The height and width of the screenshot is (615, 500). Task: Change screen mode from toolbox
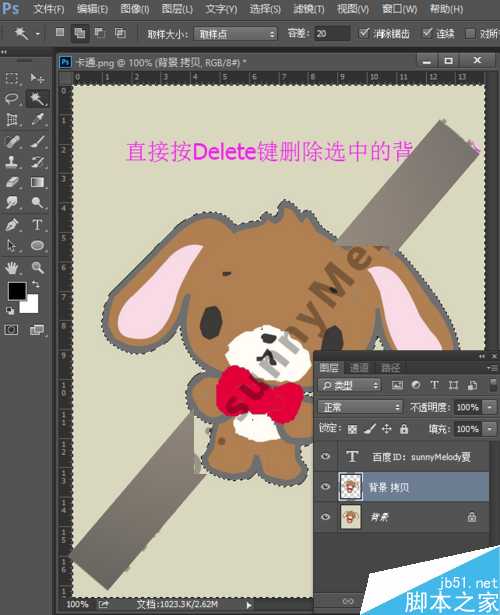(37, 330)
